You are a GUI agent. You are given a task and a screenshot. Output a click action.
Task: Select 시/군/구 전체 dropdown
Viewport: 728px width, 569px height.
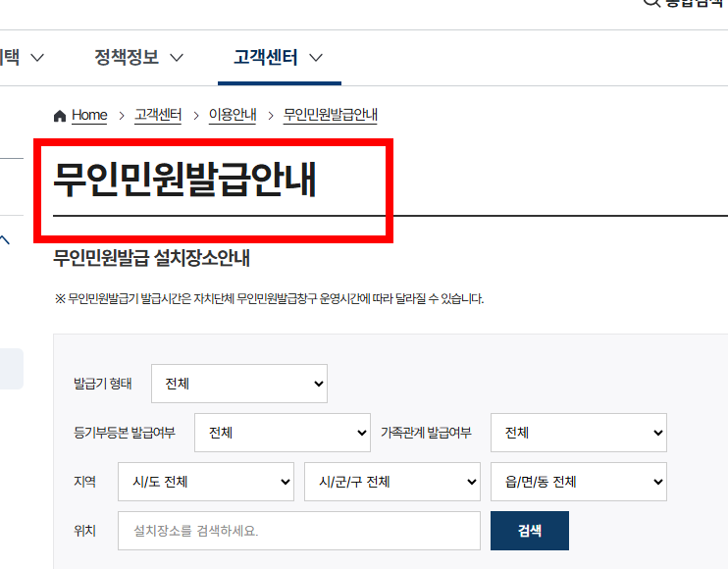pos(392,482)
